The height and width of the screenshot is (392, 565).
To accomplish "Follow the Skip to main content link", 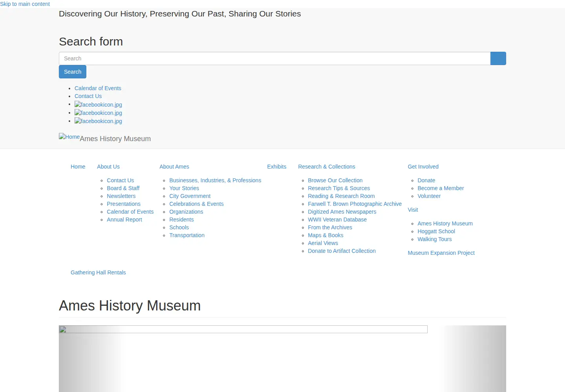I will pyautogui.click(x=25, y=4).
